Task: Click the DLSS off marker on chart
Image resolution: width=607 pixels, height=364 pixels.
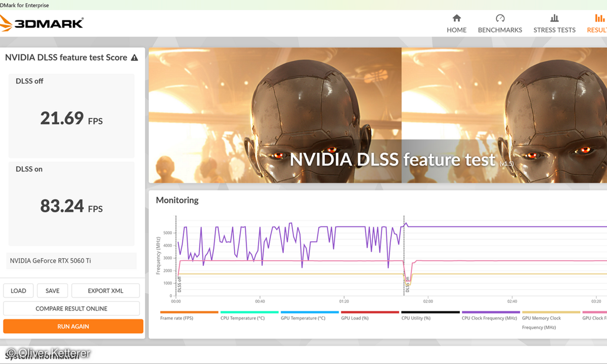Action: coord(179,284)
